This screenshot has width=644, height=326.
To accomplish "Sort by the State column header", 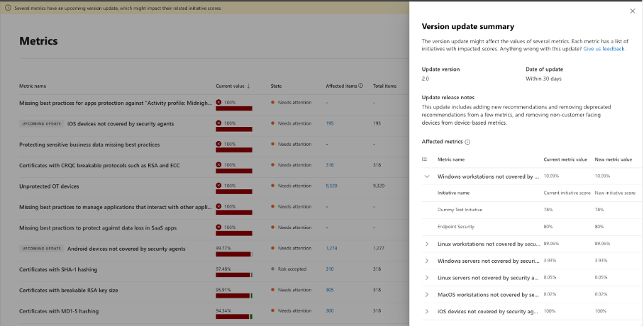I will coord(276,86).
